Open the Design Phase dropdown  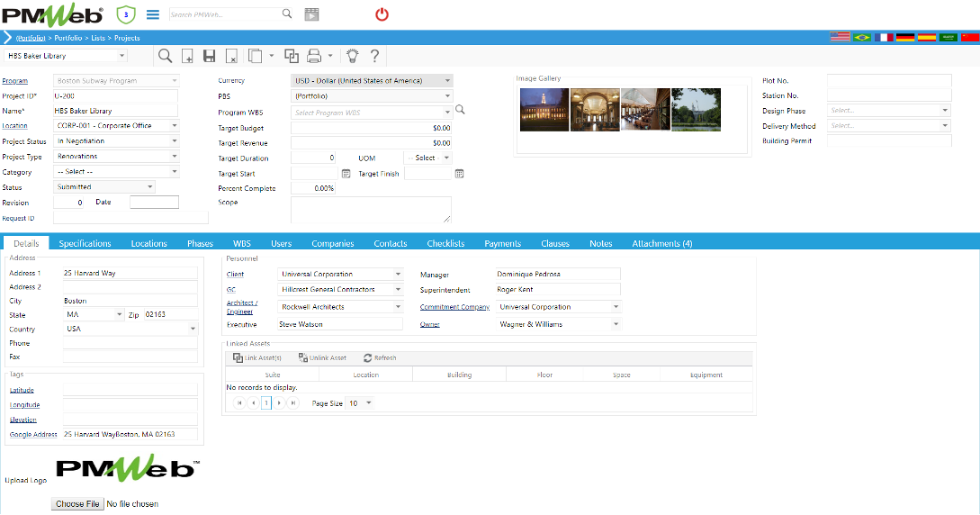945,110
